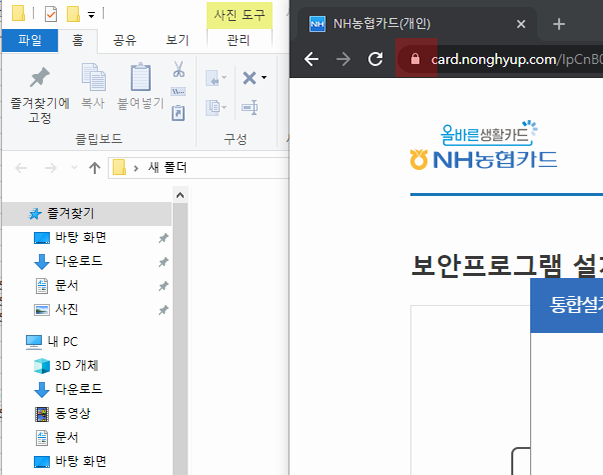Click the NH농협카드 logo on the page
The height and width of the screenshot is (475, 603).
pyautogui.click(x=483, y=145)
